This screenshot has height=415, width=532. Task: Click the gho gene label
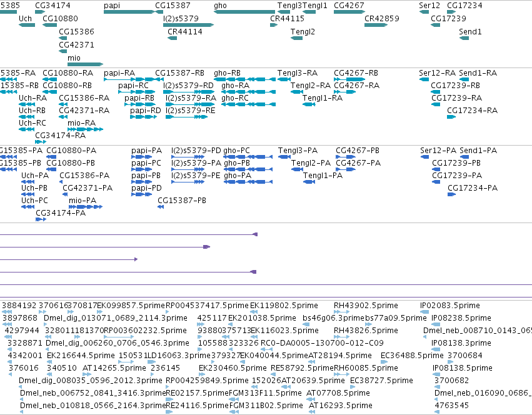point(220,6)
